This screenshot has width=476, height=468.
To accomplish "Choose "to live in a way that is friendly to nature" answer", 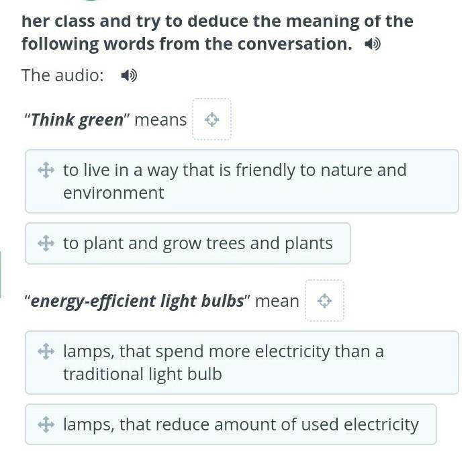I will [242, 181].
